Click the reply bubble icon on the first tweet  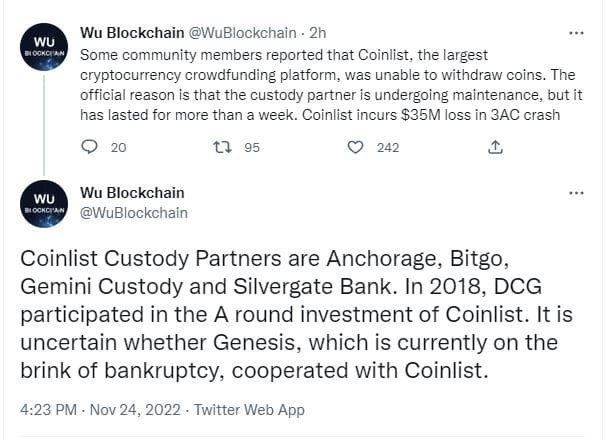pyautogui.click(x=89, y=147)
